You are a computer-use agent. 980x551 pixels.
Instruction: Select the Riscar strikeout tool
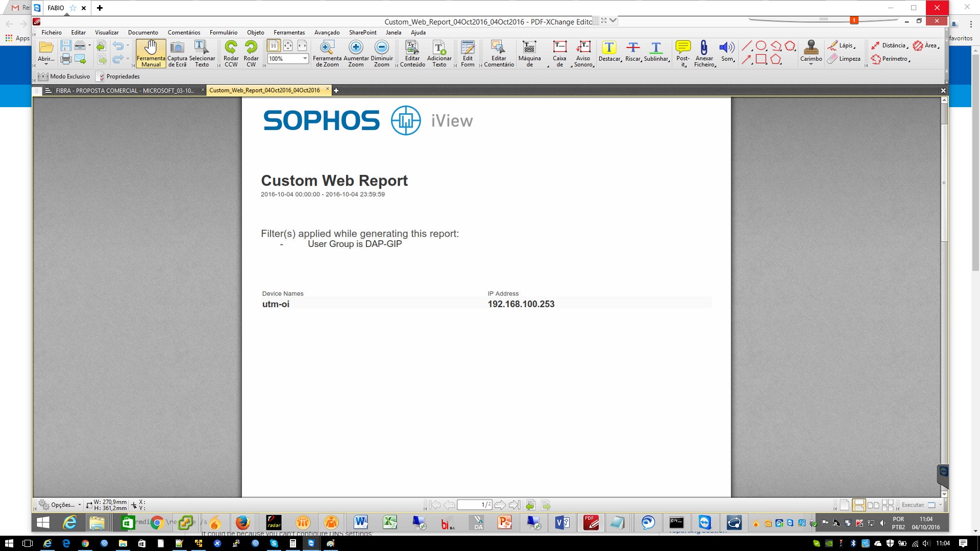(x=633, y=51)
